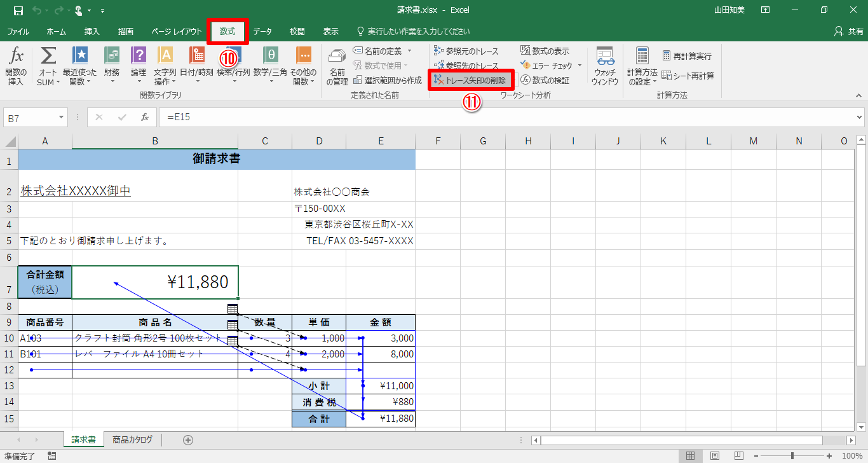868x463 pixels.
Task: Switch to the データ tab
Action: 262,31
